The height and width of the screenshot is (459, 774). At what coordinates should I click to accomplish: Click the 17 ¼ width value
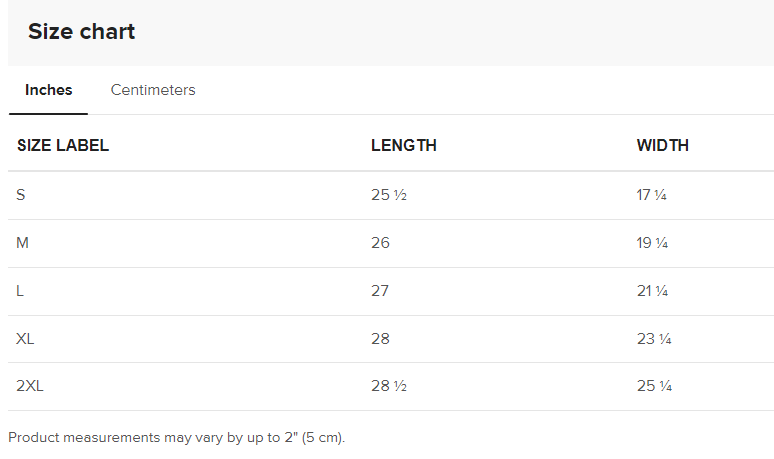pos(651,195)
